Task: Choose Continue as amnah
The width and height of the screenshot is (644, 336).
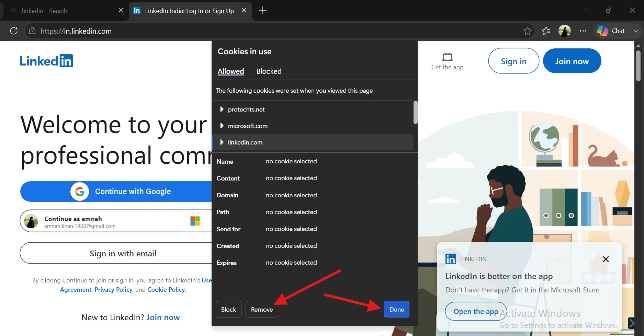Action: coord(116,221)
